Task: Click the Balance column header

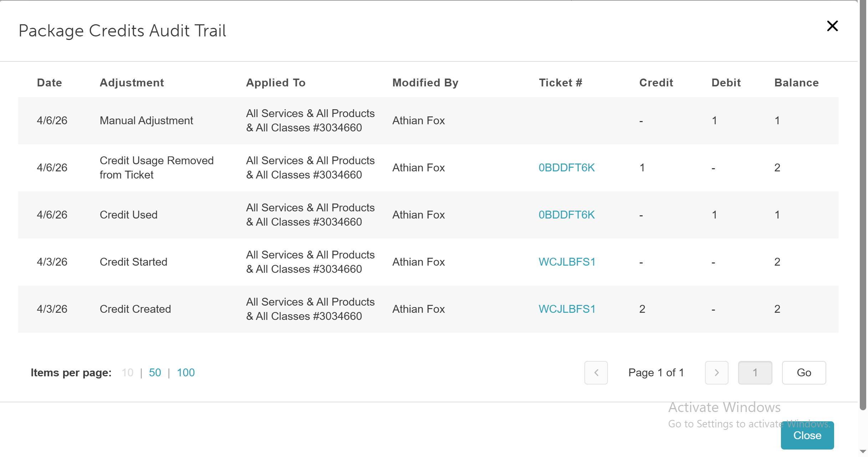Action: (796, 83)
